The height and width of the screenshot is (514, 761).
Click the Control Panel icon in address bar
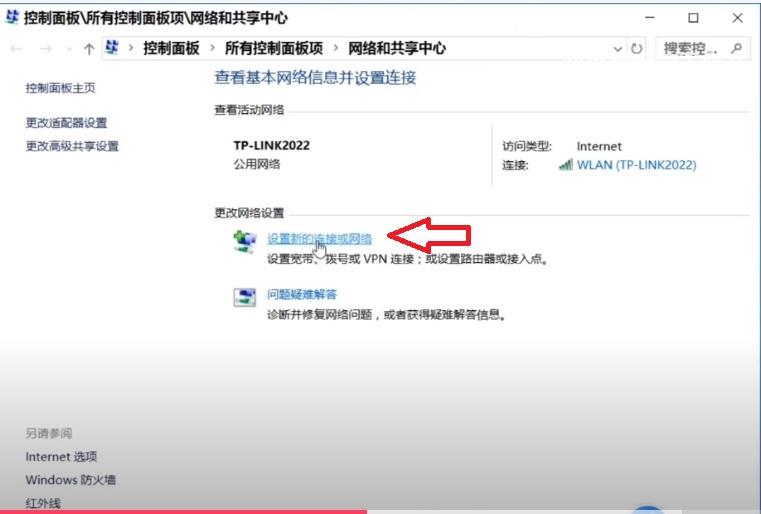click(113, 48)
